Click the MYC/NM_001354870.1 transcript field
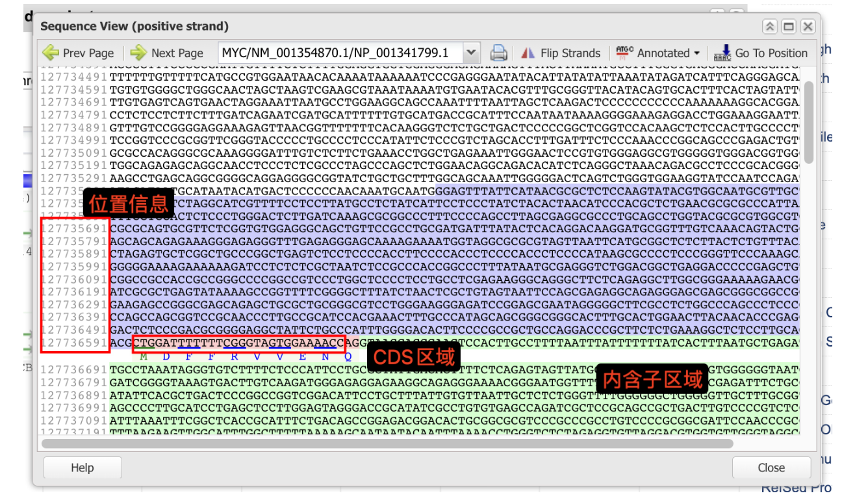The height and width of the screenshot is (502, 868). pyautogui.click(x=339, y=53)
